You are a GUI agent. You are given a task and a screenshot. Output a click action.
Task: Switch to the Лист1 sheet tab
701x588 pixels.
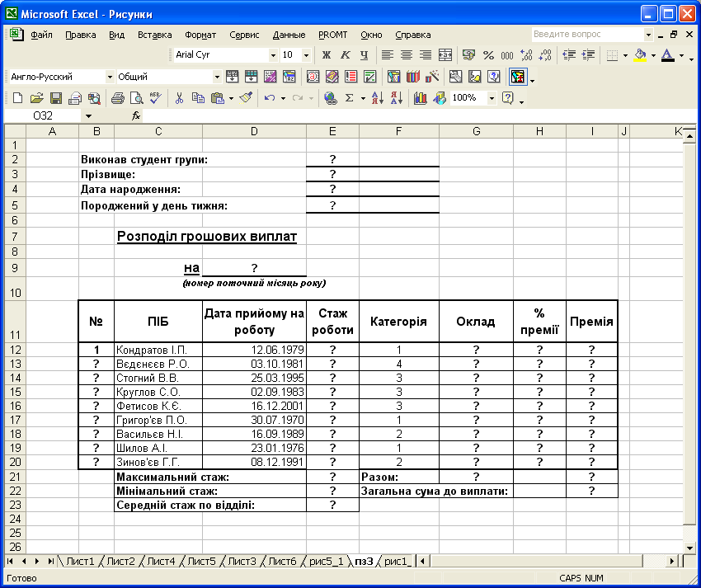pyautogui.click(x=81, y=561)
